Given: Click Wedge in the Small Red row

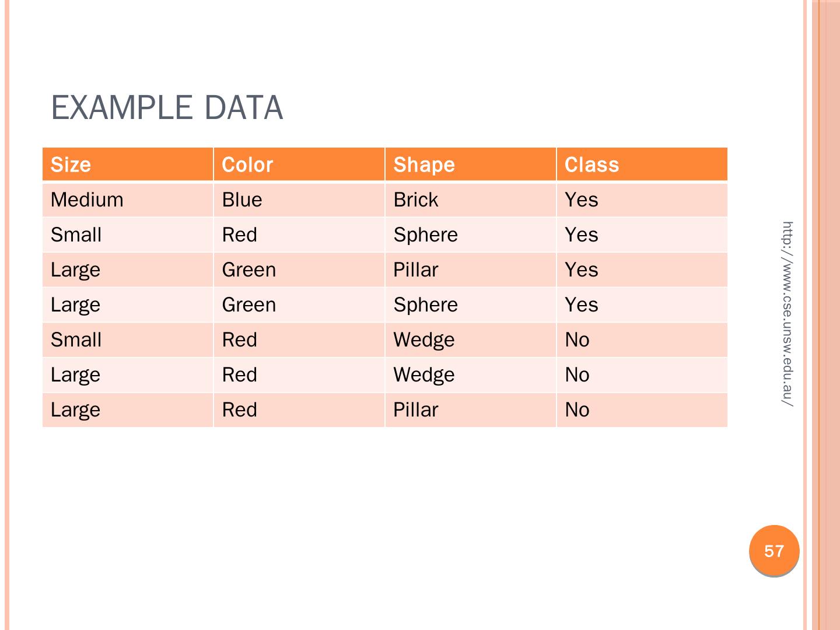Looking at the screenshot, I should [423, 339].
